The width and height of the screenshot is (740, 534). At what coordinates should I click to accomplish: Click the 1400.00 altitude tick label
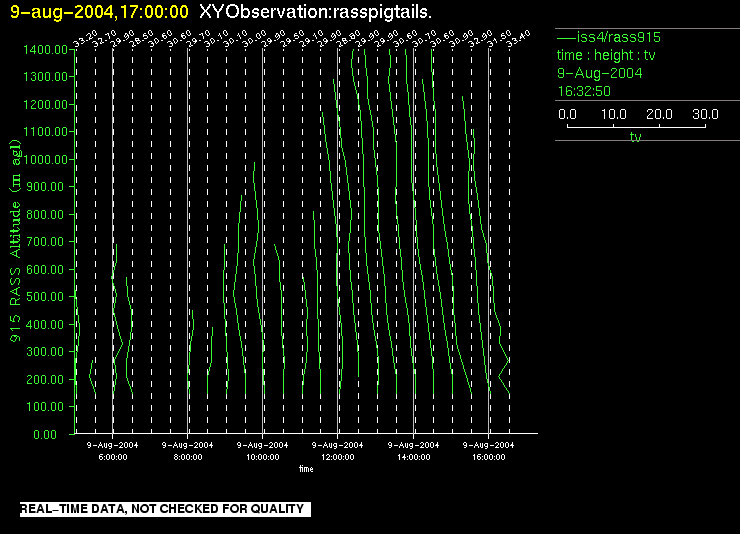(x=46, y=50)
